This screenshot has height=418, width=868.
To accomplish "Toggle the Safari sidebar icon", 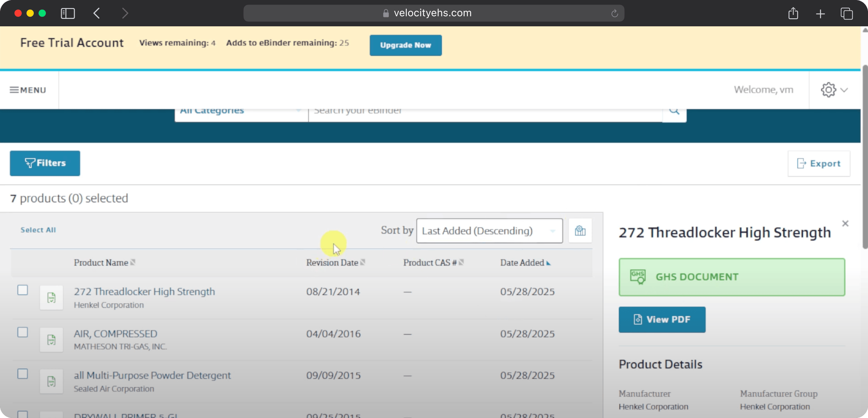I will (x=68, y=13).
